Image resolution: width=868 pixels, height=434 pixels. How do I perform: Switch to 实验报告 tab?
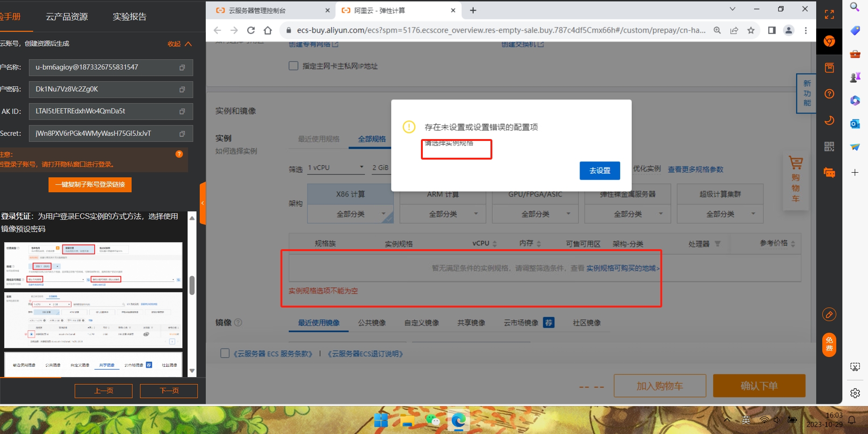(x=129, y=17)
